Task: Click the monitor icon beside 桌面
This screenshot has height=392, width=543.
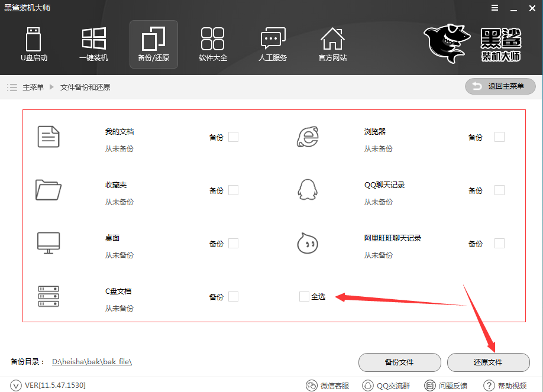Action: click(48, 243)
